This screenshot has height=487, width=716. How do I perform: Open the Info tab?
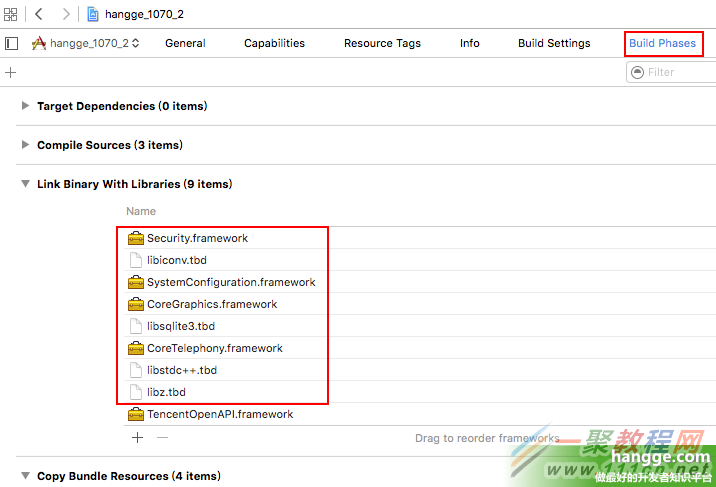[x=469, y=43]
